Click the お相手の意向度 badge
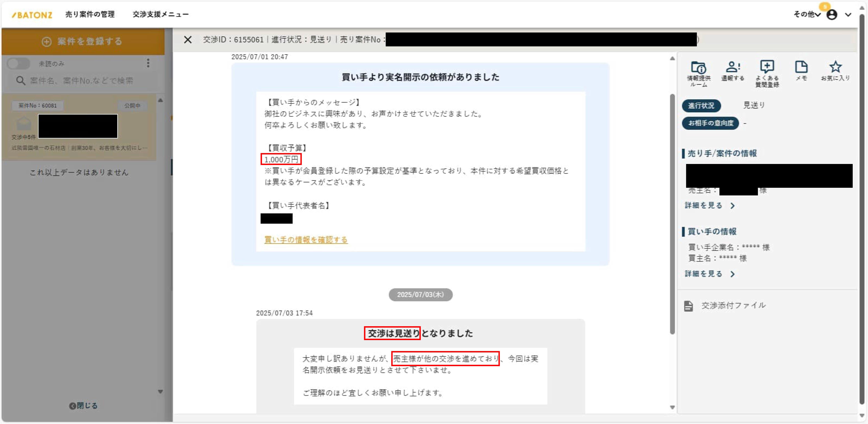Image resolution: width=868 pixels, height=424 pixels. [710, 123]
